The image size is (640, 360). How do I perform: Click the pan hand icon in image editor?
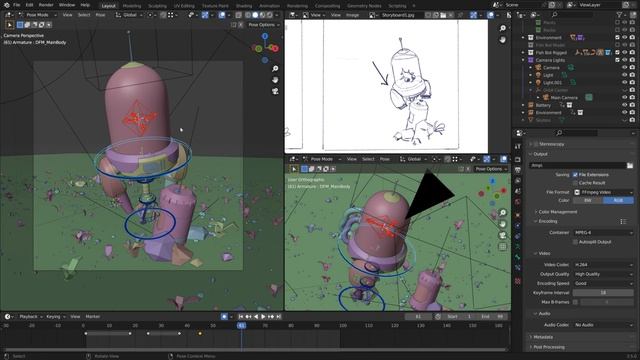tap(503, 40)
